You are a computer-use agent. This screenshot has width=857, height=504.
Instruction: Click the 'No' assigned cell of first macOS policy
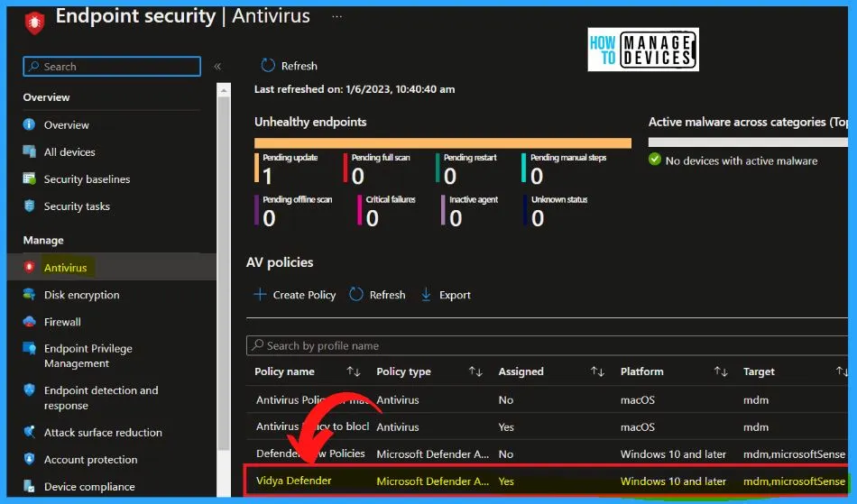coord(505,399)
